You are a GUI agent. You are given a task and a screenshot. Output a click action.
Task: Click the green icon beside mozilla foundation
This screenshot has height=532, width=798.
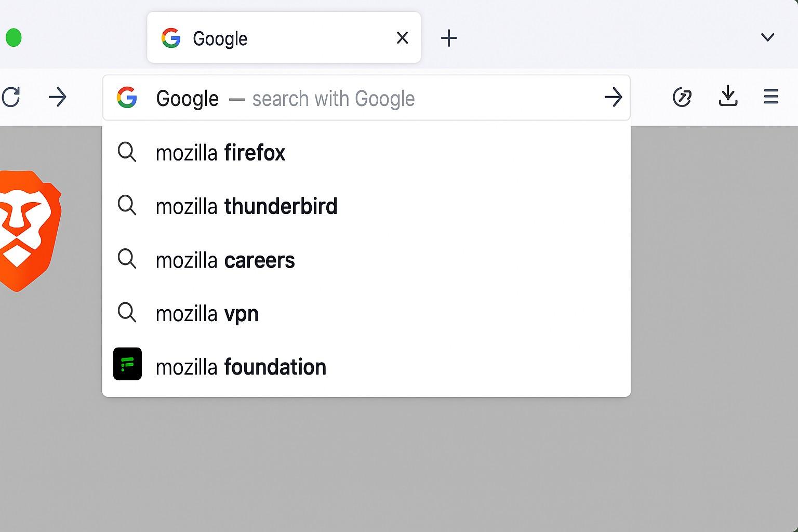127,364
